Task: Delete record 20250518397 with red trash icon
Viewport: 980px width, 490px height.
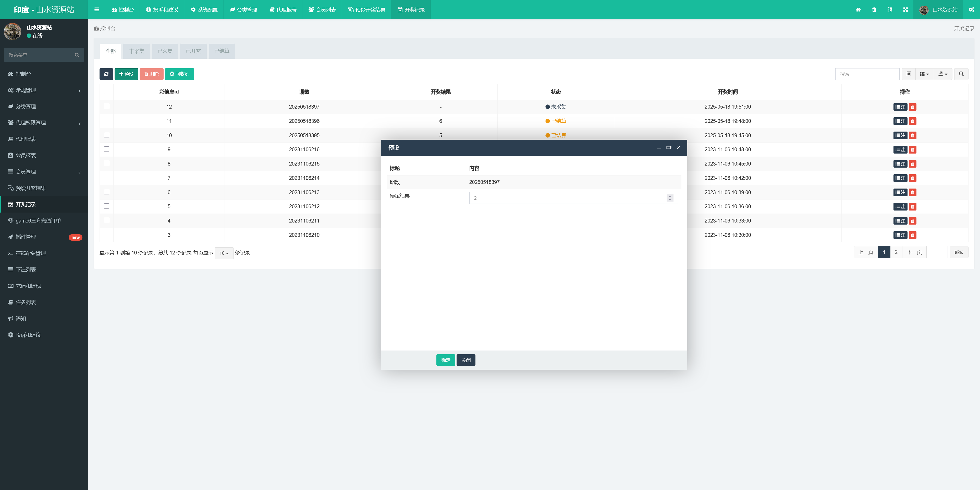Action: (x=912, y=107)
